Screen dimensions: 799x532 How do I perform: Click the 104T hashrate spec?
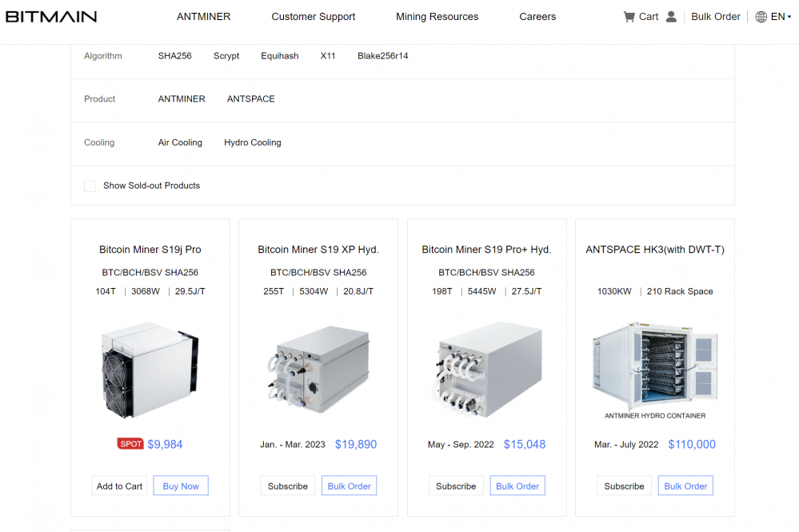coord(106,291)
